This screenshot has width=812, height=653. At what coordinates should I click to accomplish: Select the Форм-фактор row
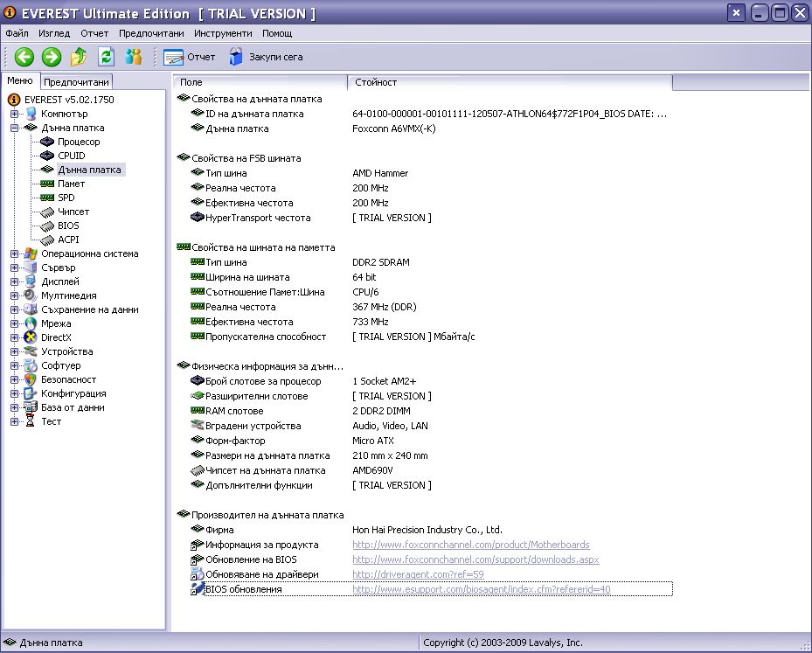432,441
